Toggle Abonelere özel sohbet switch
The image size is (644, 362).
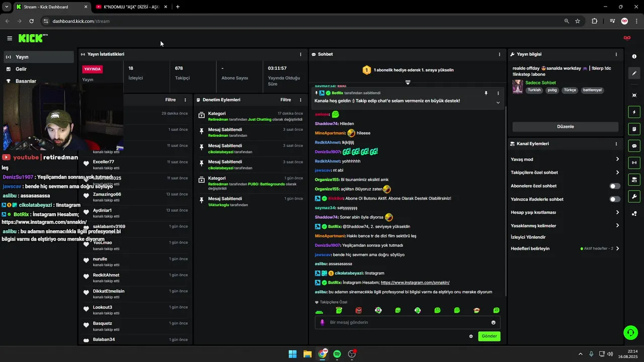pos(615,186)
